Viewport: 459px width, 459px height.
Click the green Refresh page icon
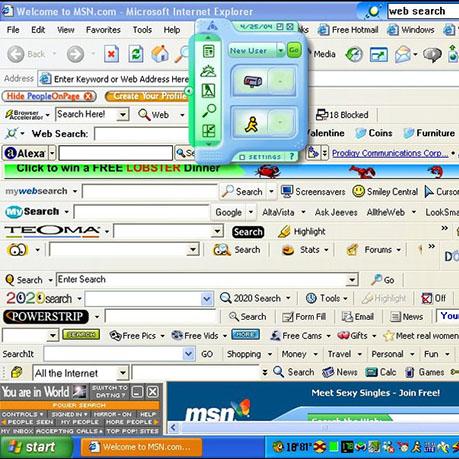[136, 54]
